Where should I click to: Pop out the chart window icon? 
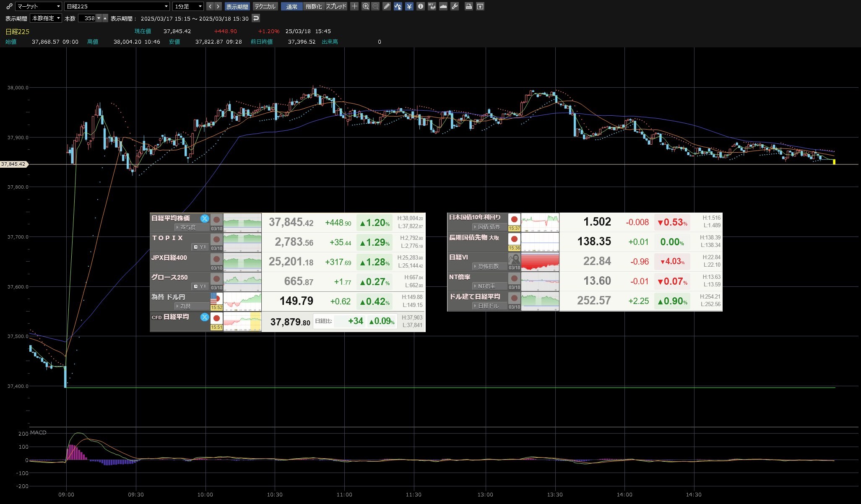point(480,6)
